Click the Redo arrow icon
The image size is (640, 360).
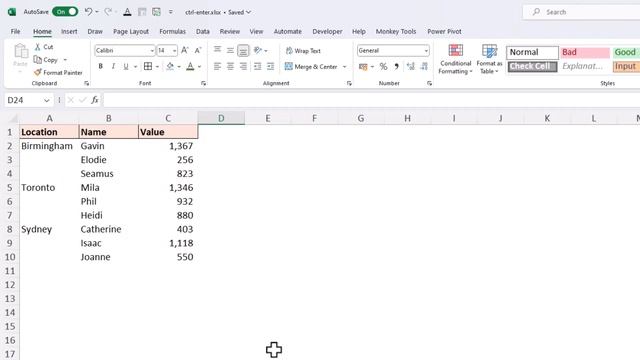(x=108, y=12)
